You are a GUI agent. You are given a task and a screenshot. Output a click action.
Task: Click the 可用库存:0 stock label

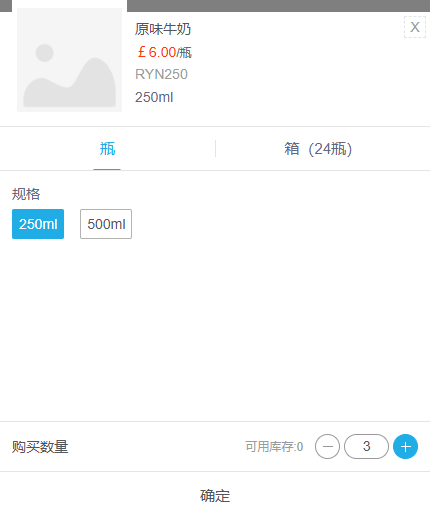274,447
